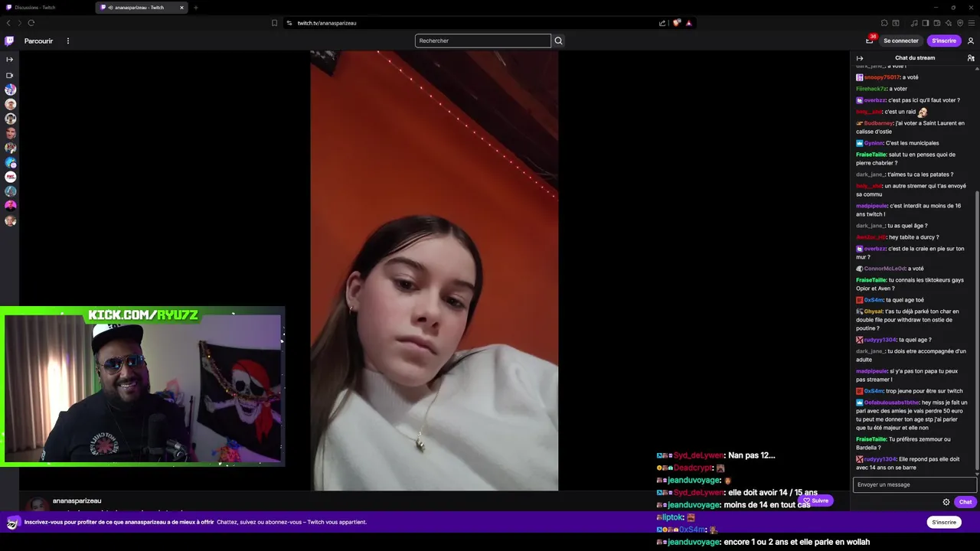980x551 pixels.
Task: Open the first sidebar channel avatar
Action: [11, 90]
